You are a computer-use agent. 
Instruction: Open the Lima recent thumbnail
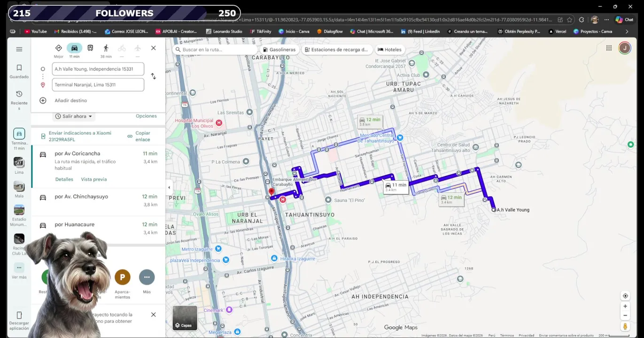pyautogui.click(x=19, y=162)
